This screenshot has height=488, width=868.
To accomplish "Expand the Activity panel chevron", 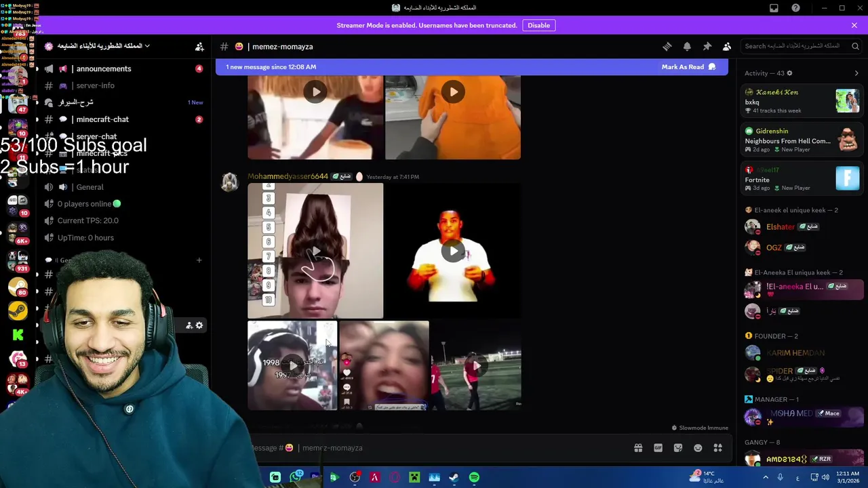I will click(x=856, y=73).
